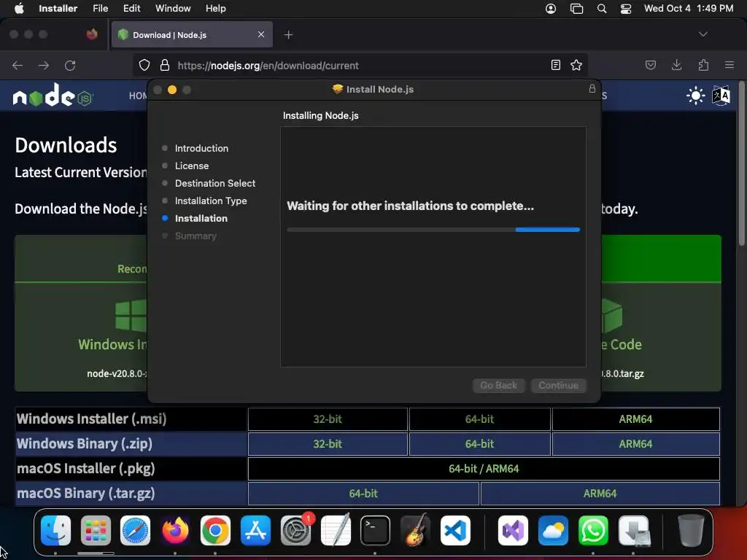Click the tracking protection shield icon
Image resolution: width=747 pixels, height=560 pixels.
[x=144, y=65]
